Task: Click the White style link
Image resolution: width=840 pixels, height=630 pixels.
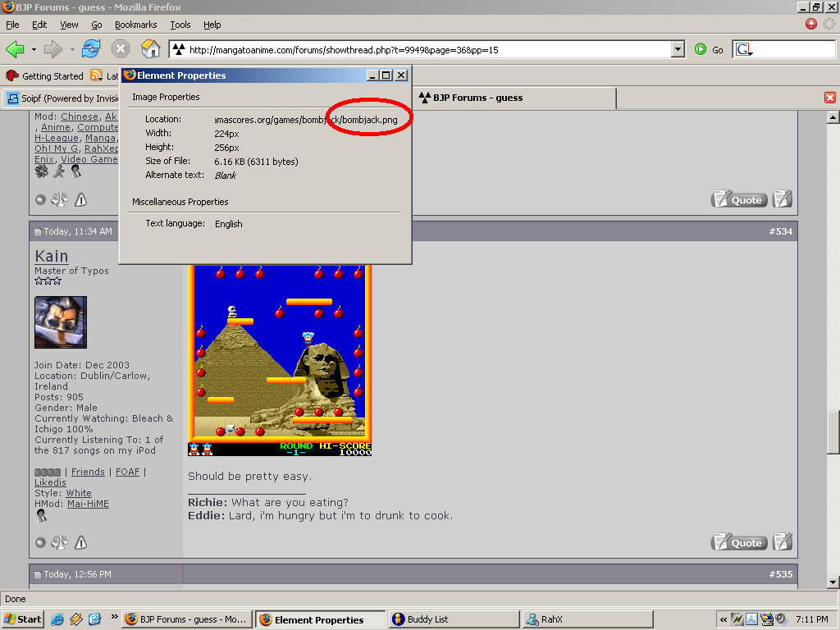Action: (79, 493)
